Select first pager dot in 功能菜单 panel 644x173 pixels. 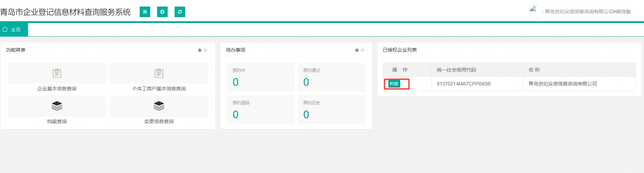click(200, 50)
